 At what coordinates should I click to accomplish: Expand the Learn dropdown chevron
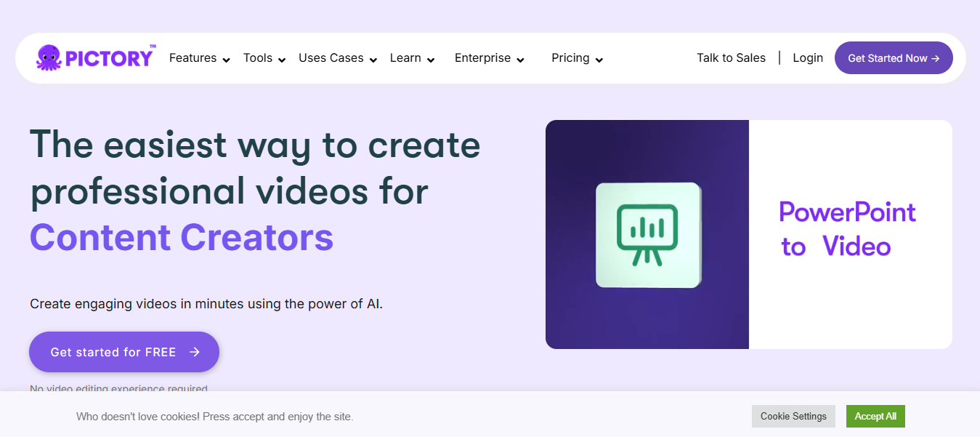pyautogui.click(x=431, y=60)
